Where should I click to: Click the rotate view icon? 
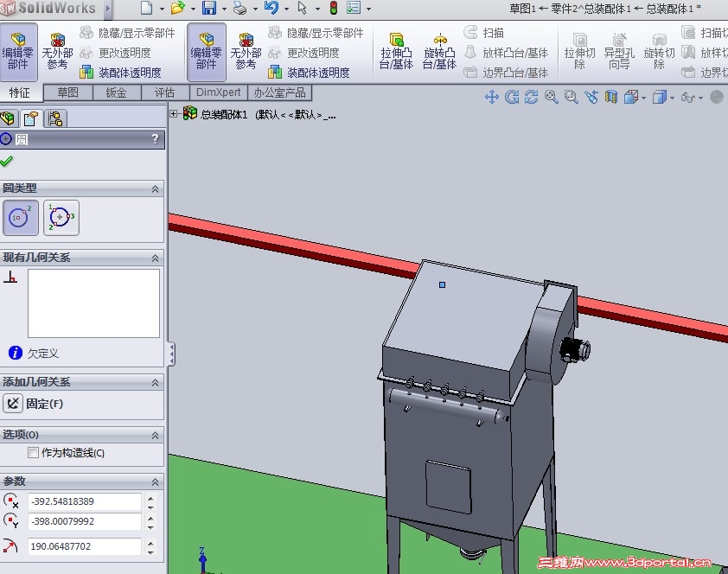pos(512,97)
